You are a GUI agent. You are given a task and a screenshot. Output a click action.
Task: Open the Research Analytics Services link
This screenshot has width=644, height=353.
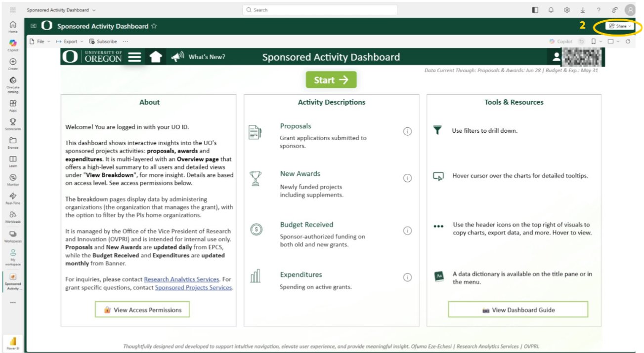click(x=181, y=279)
